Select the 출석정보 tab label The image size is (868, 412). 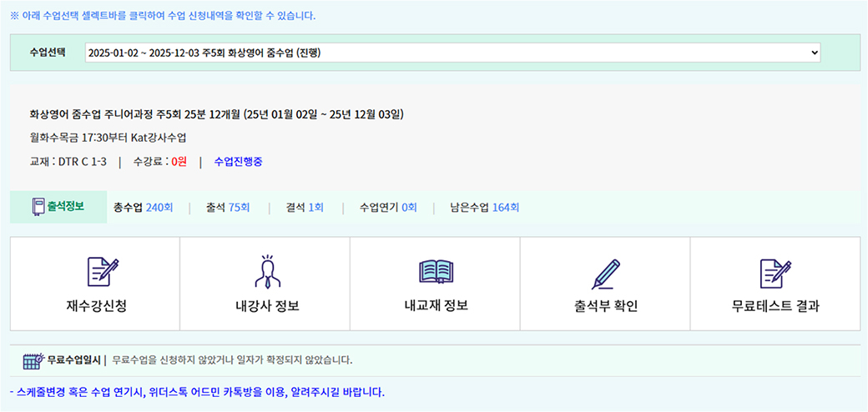pos(66,207)
